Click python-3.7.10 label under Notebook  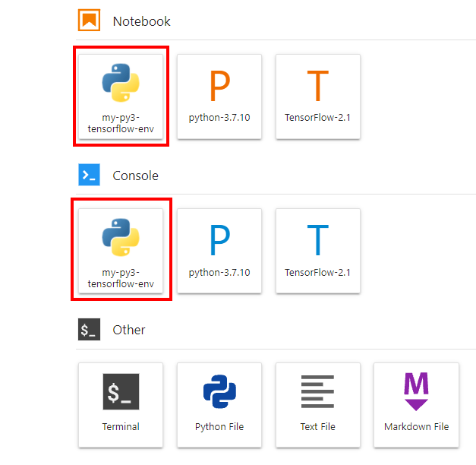pos(219,118)
